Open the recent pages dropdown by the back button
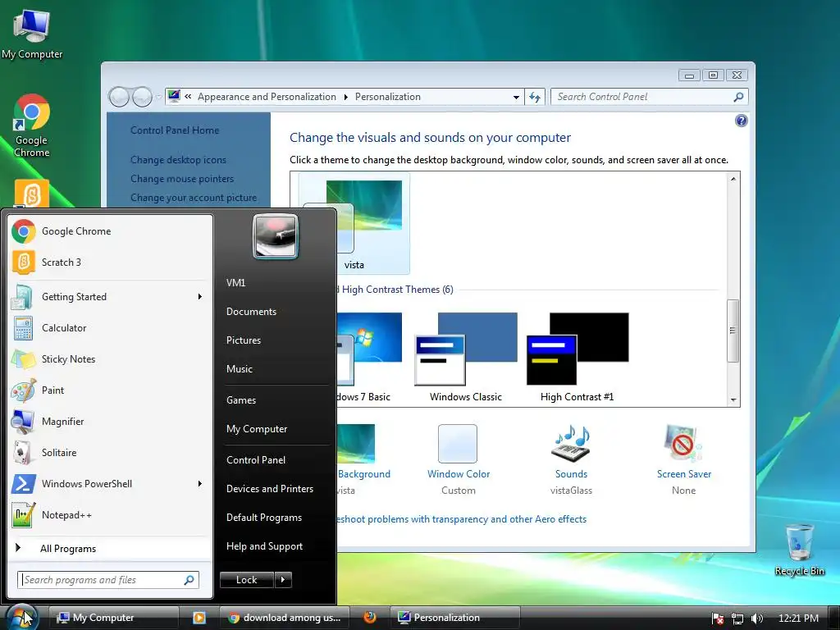840x630 pixels. click(x=158, y=97)
